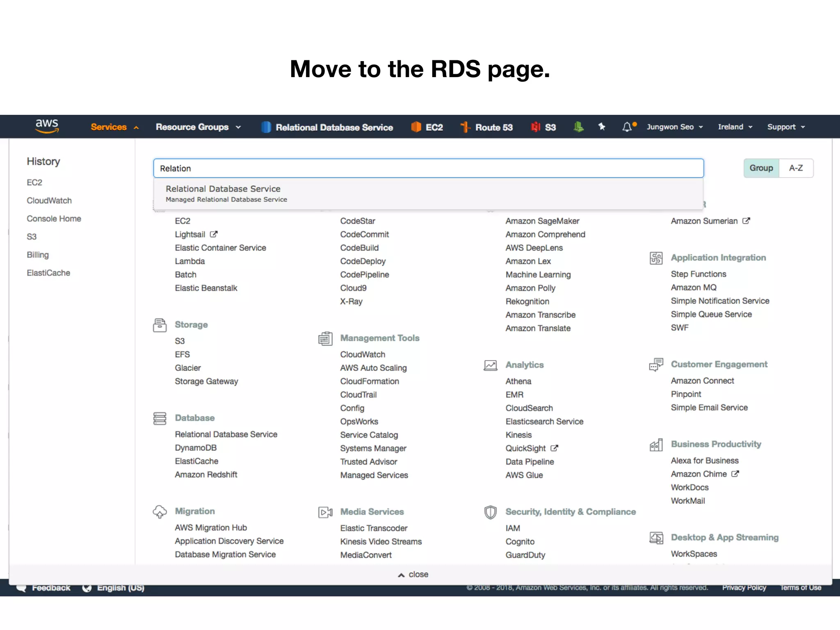This screenshot has height=630, width=840.
Task: Open the Amazon SageMaker service link
Action: pyautogui.click(x=542, y=221)
